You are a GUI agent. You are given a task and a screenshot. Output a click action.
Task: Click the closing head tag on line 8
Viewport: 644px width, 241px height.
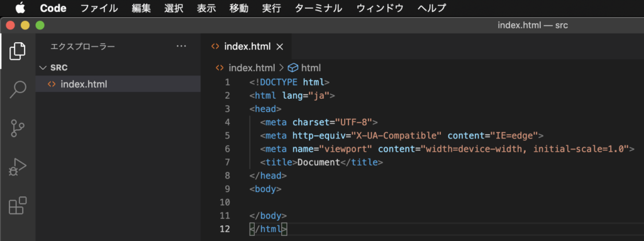tap(268, 176)
